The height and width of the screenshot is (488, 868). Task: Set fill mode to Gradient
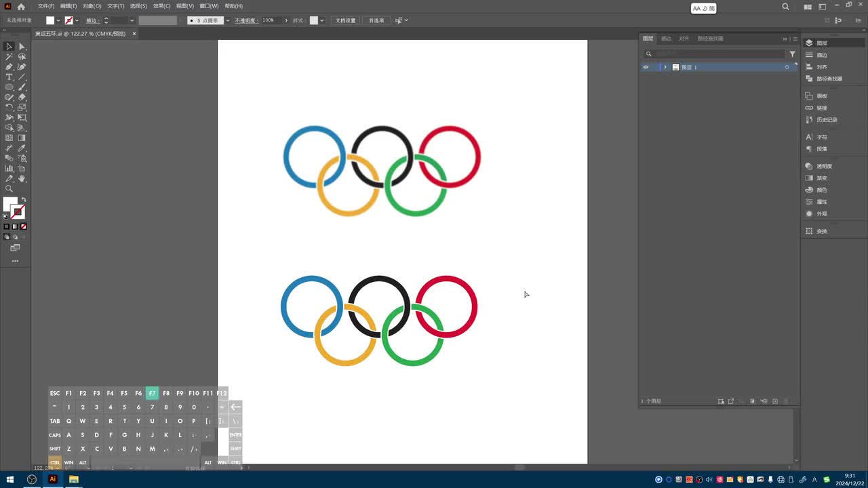(15, 226)
